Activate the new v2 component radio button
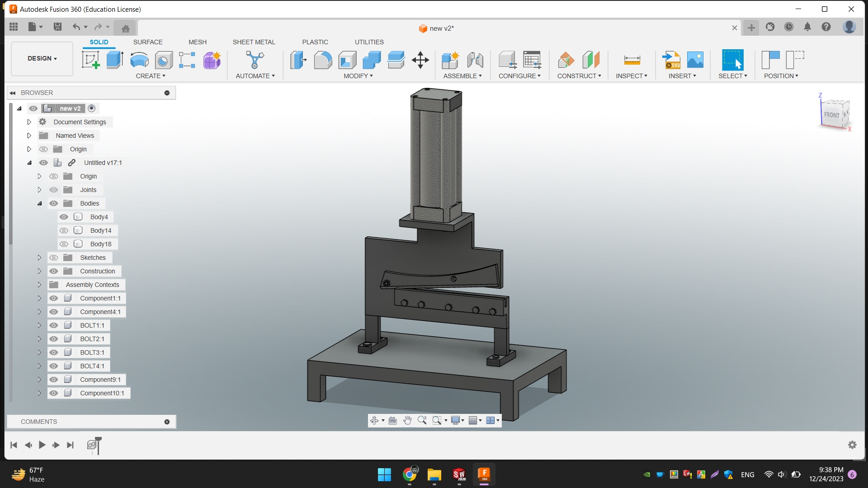The width and height of the screenshot is (868, 488). pos(92,108)
